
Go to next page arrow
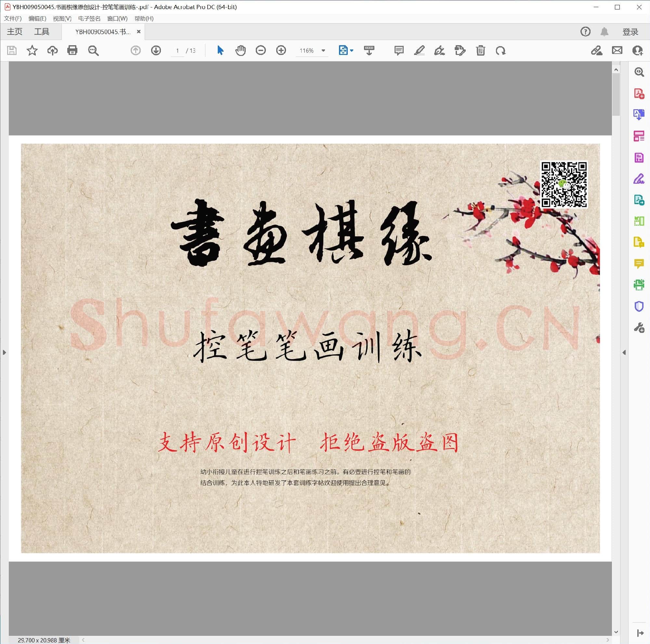(156, 50)
